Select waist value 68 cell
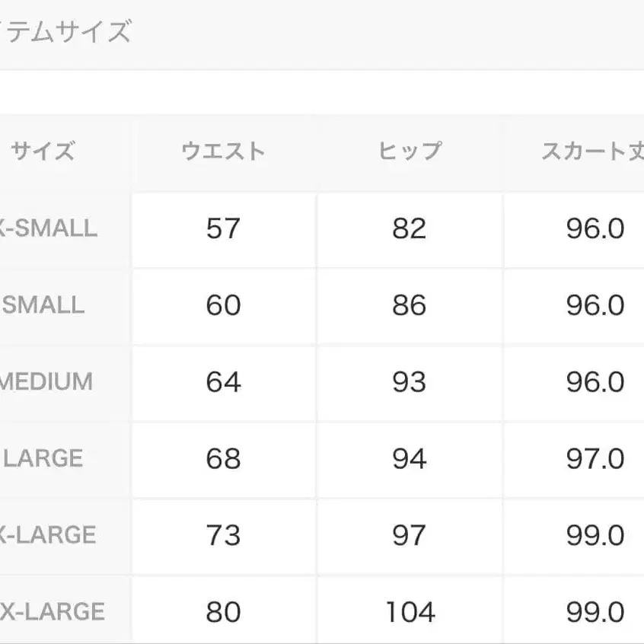Image resolution: width=644 pixels, height=644 pixels. [x=223, y=458]
